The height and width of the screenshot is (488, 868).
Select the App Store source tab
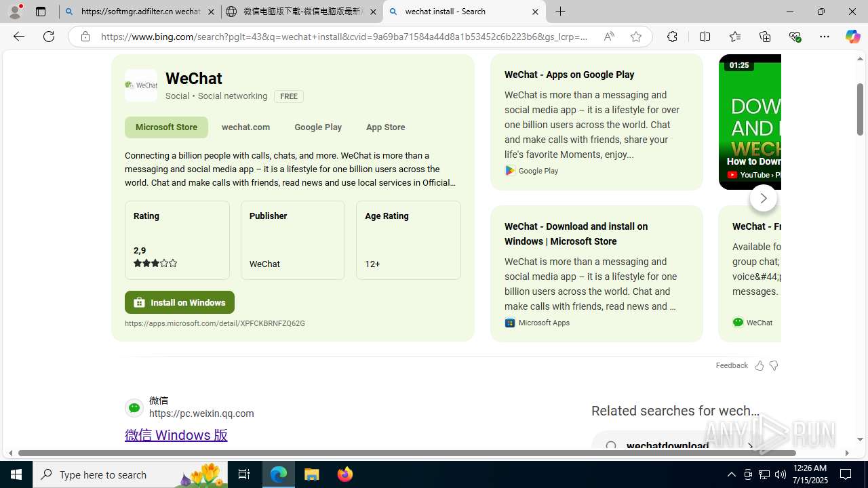point(385,127)
